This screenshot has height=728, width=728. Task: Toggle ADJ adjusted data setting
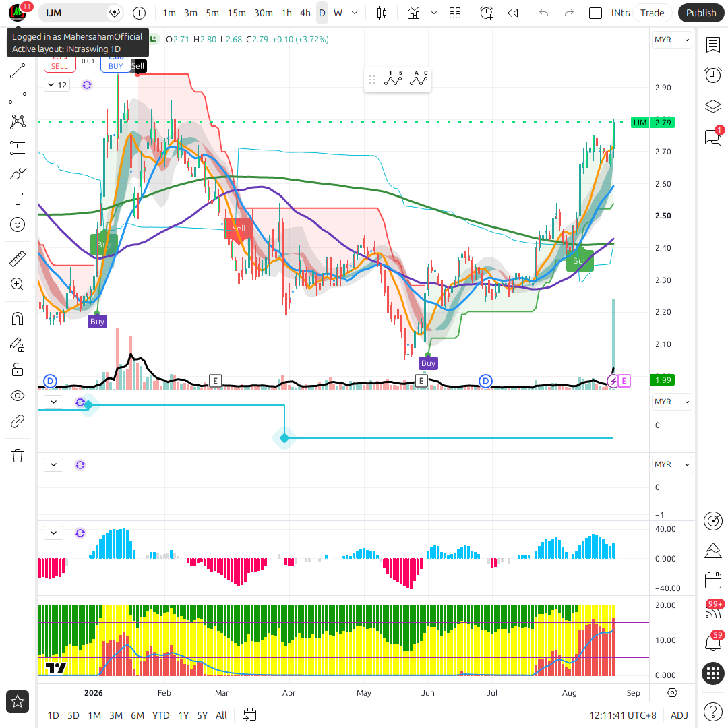click(x=679, y=715)
